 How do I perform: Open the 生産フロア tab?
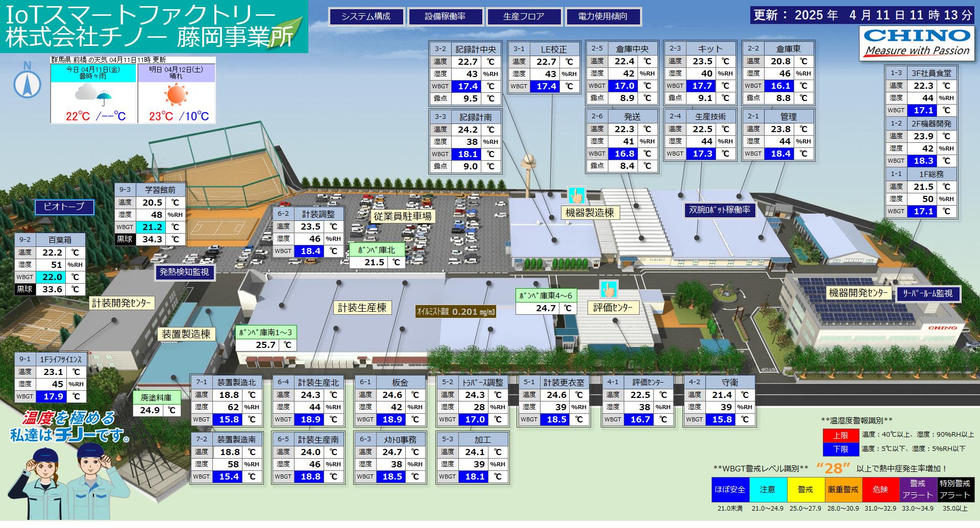(x=524, y=16)
